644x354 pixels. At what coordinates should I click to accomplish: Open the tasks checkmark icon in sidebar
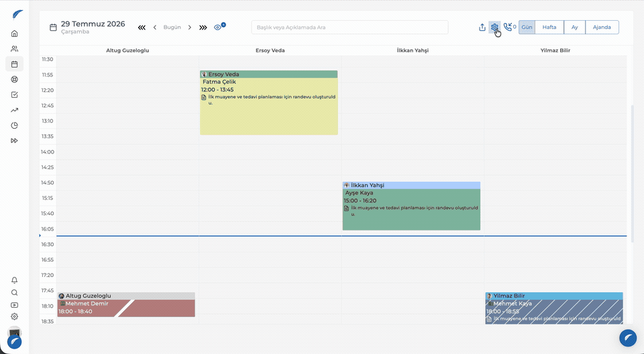click(14, 95)
